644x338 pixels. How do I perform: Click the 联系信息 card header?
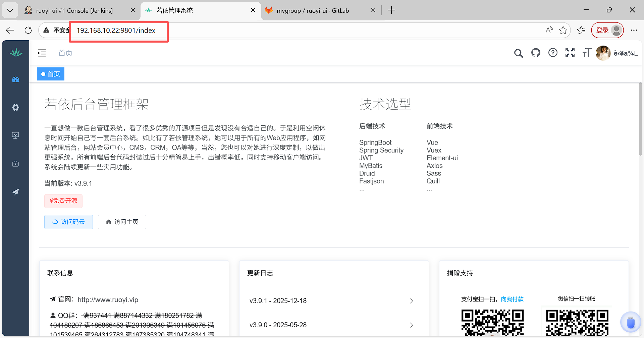[x=134, y=273]
